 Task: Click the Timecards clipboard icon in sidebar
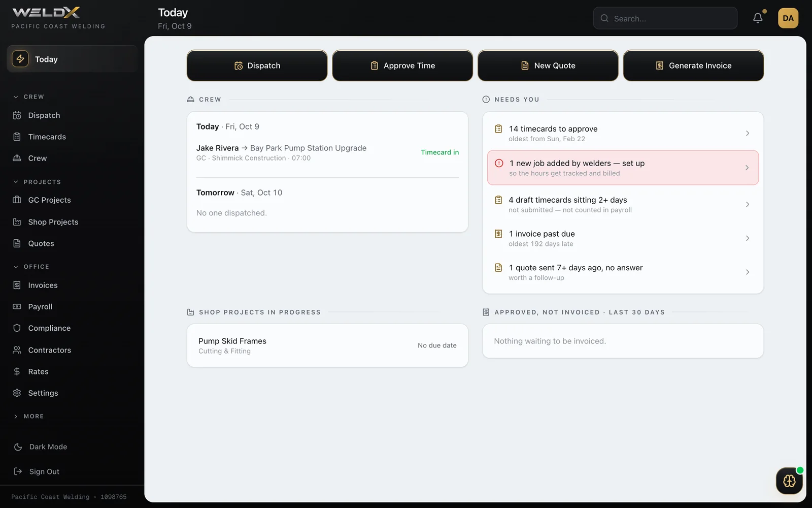pyautogui.click(x=17, y=137)
